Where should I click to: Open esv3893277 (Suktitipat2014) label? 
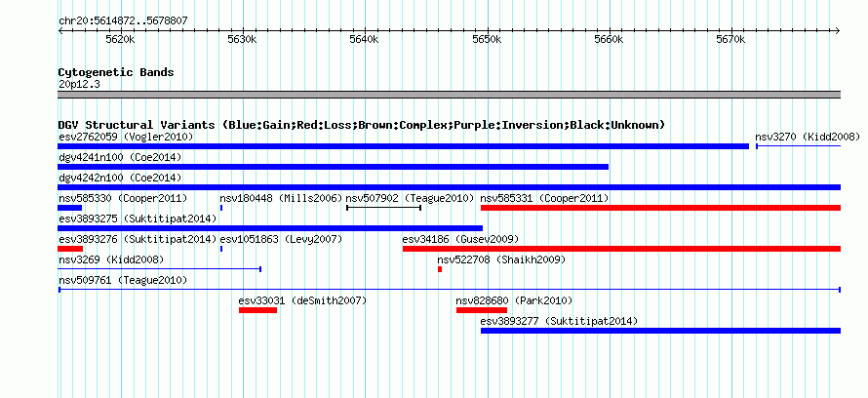point(559,321)
